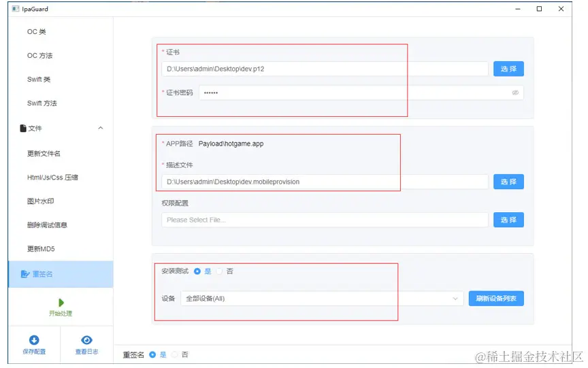Click the 文件 section file icon
The height and width of the screenshot is (368, 588).
click(23, 128)
